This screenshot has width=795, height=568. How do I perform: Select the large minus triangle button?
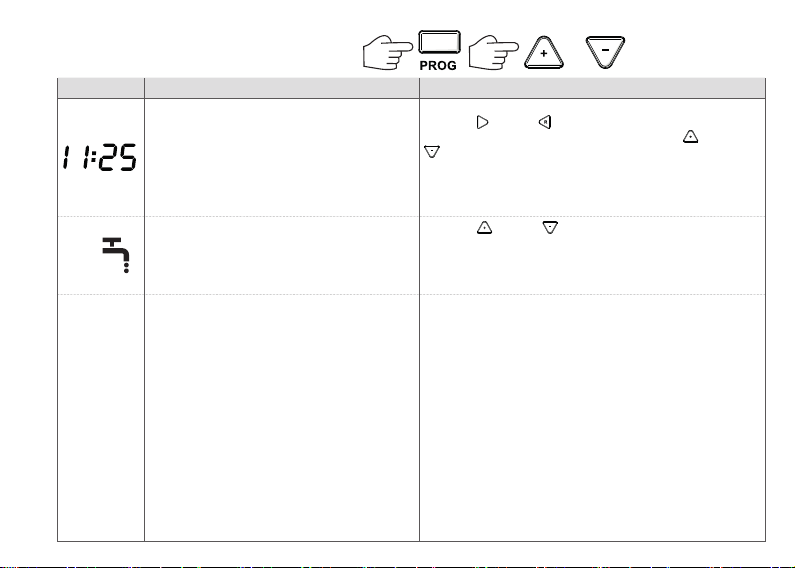(x=605, y=52)
